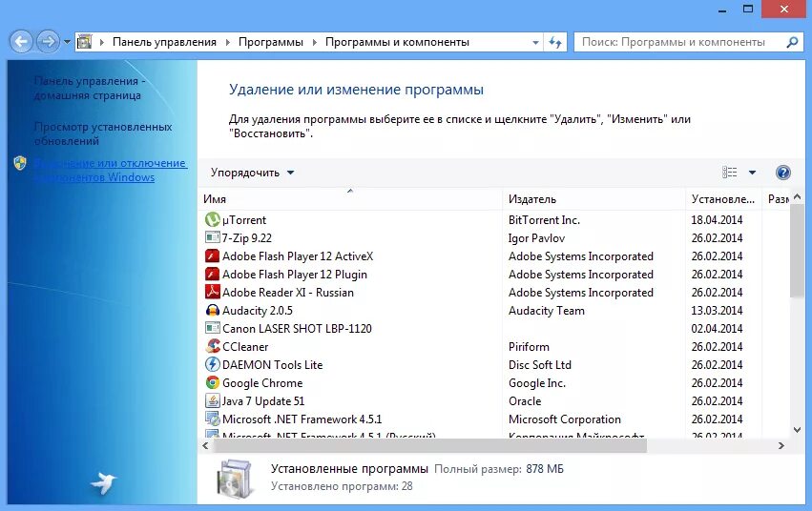The height and width of the screenshot is (511, 812).
Task: Open the view options dropdown arrow
Action: [752, 173]
